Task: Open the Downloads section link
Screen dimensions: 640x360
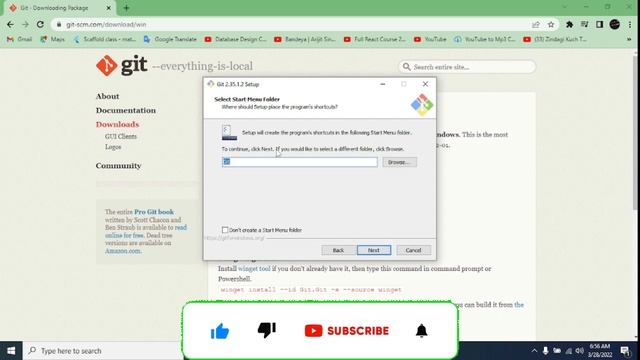Action: [117, 124]
